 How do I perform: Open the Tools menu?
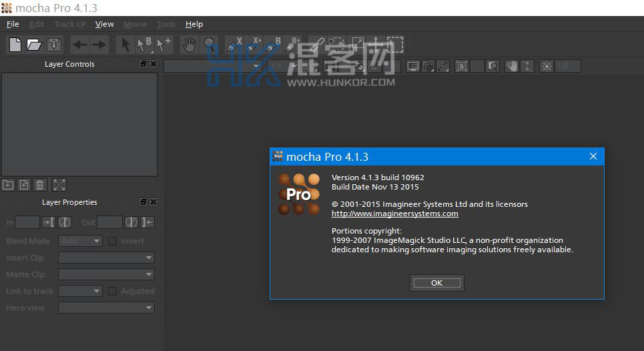[x=166, y=24]
